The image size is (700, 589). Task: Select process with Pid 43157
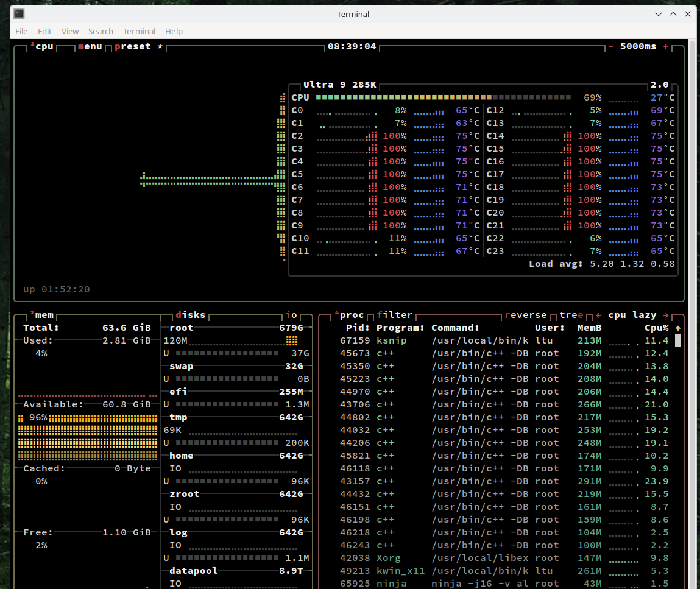click(504, 481)
